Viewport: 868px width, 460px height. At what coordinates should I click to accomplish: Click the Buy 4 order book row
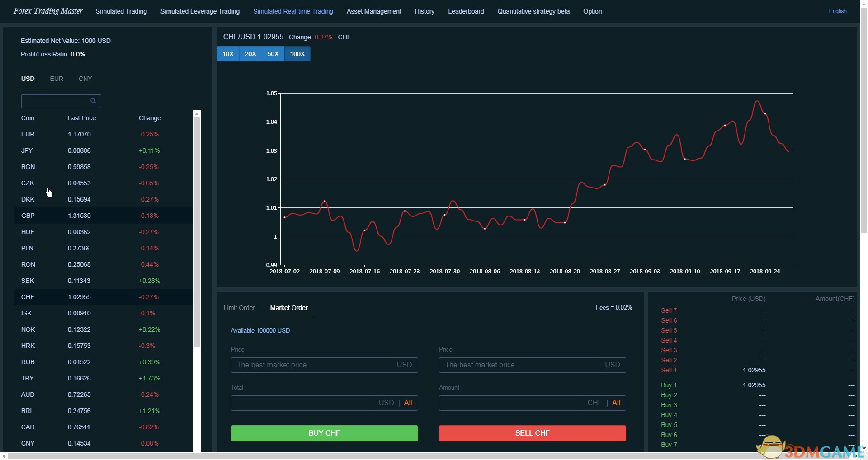[757, 415]
